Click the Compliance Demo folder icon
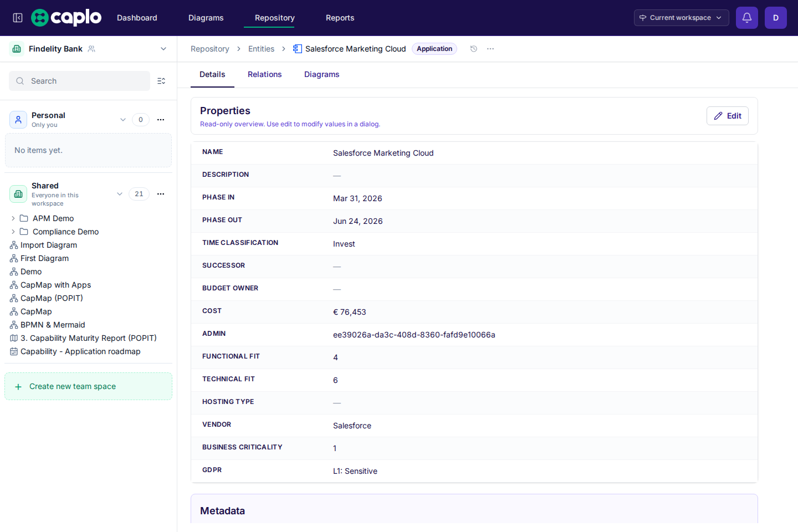The width and height of the screenshot is (798, 532). point(24,232)
